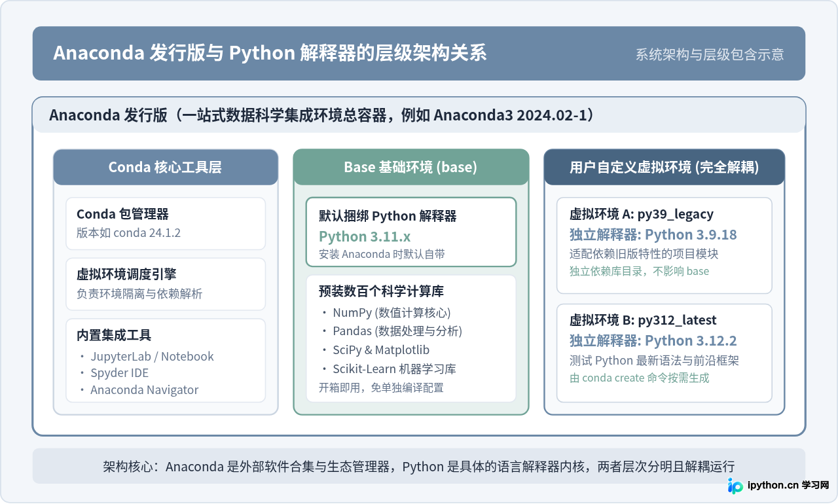Click the ipython.cn logo icon

click(735, 486)
